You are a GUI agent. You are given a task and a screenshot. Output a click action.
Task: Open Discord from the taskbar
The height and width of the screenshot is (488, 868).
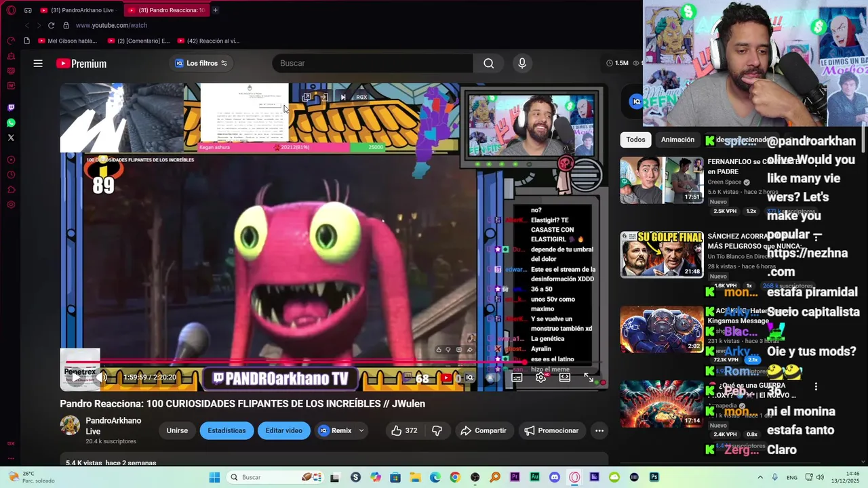tap(555, 477)
